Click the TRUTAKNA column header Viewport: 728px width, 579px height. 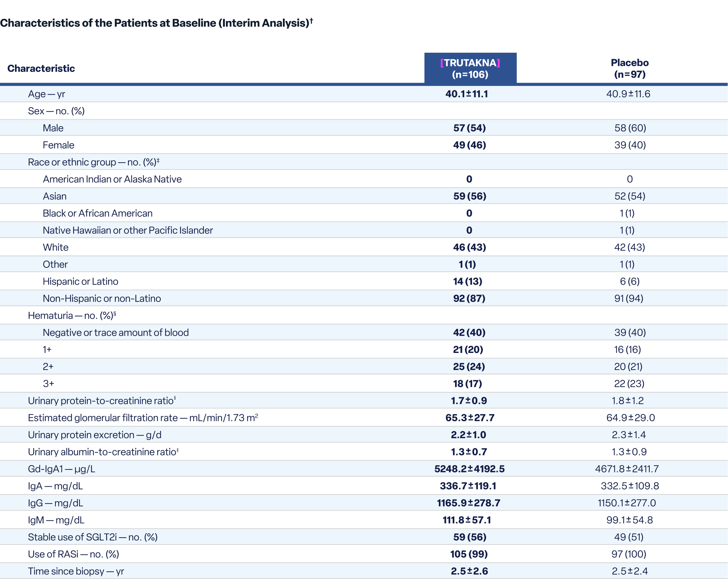point(470,68)
